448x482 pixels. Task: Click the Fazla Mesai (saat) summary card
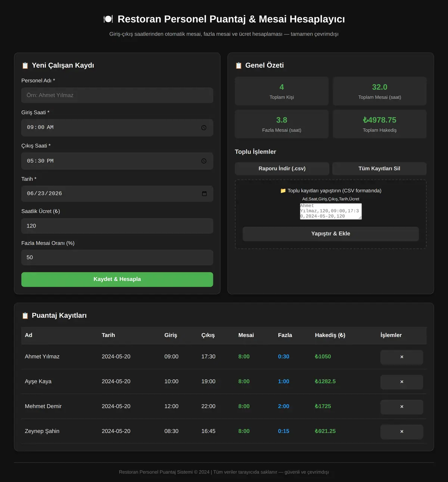pyautogui.click(x=282, y=124)
